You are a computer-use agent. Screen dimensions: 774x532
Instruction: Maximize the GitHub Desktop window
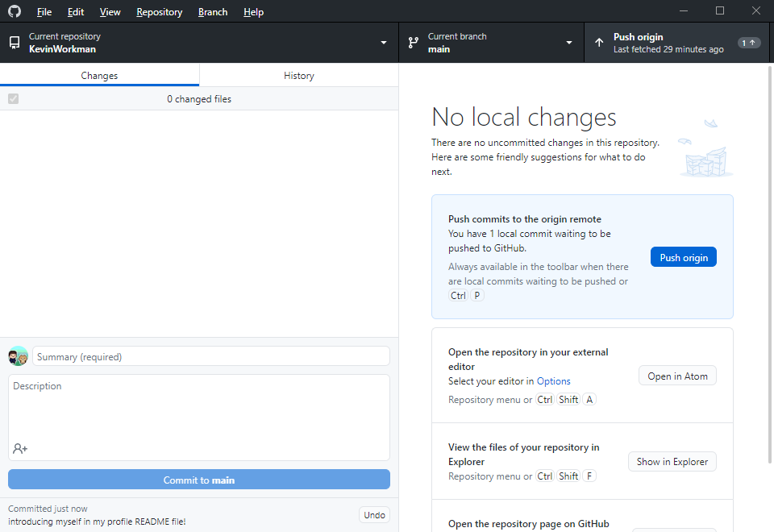(720, 10)
